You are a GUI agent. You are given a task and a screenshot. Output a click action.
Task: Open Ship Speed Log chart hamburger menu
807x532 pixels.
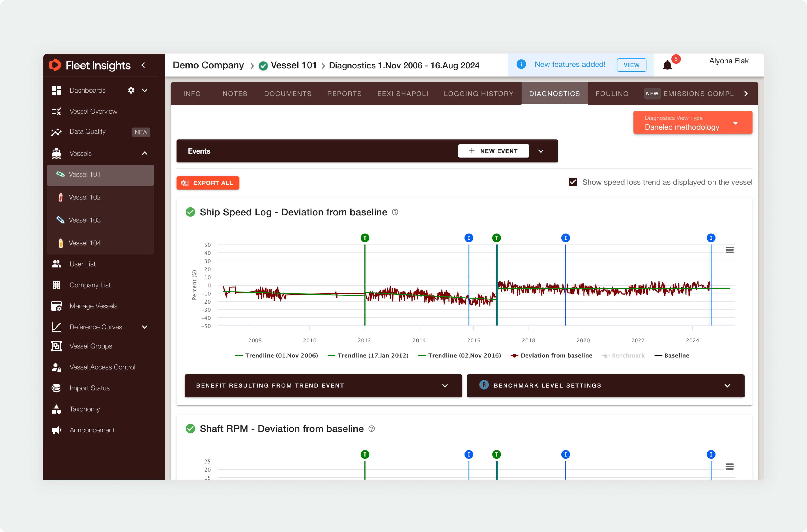click(x=730, y=250)
